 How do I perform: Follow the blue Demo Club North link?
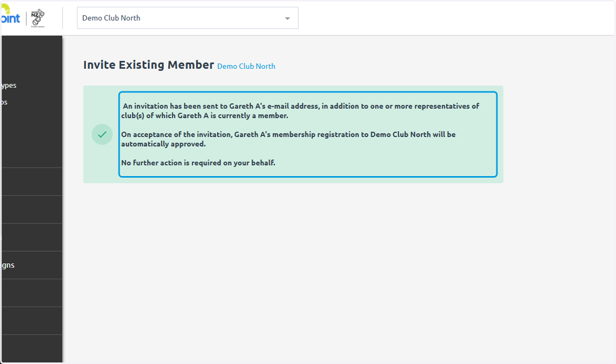[x=246, y=66]
